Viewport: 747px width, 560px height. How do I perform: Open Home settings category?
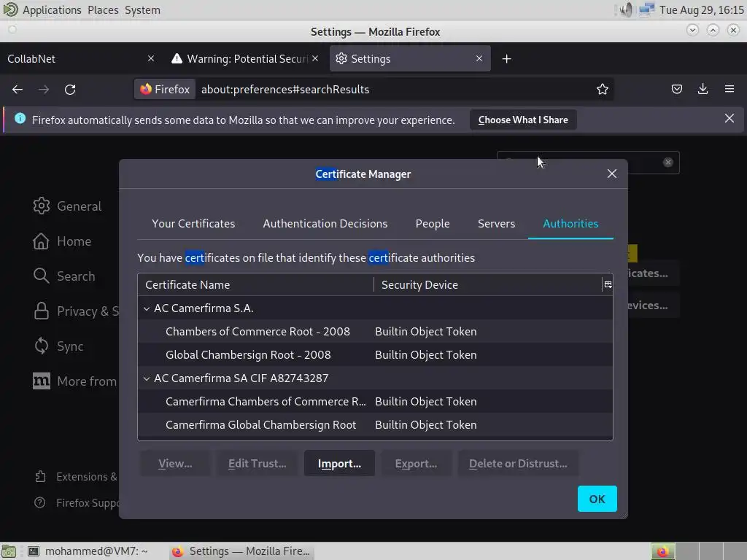coord(62,241)
